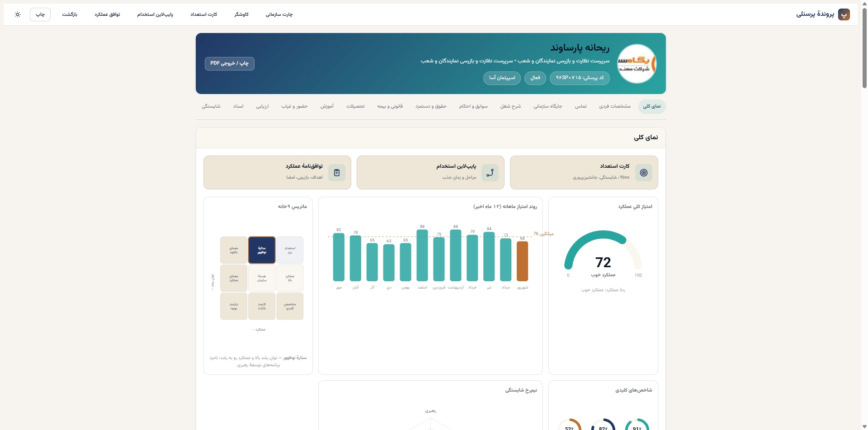The image size is (868, 430).
Task: Click the کارت استعداد target icon
Action: pos(644,173)
